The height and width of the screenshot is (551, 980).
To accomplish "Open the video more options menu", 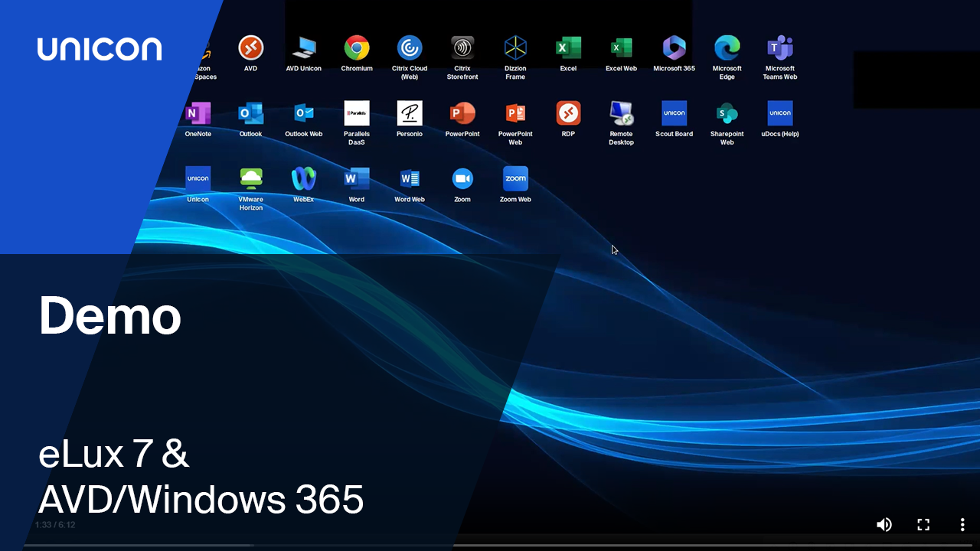I will 962,524.
